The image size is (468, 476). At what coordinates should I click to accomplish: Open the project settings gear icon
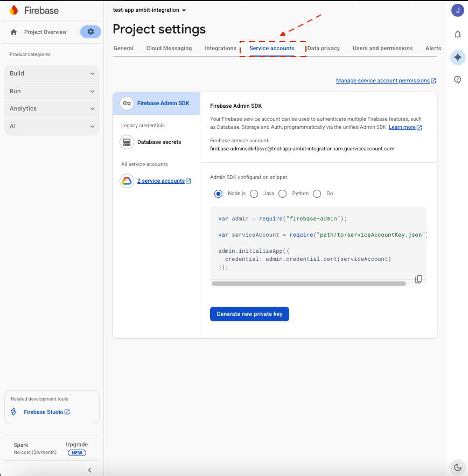tap(90, 32)
